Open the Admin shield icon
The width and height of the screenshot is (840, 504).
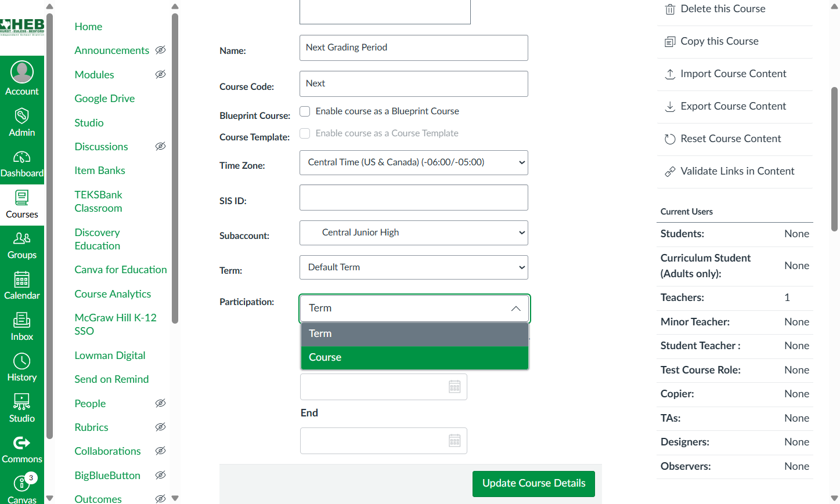coord(22,115)
